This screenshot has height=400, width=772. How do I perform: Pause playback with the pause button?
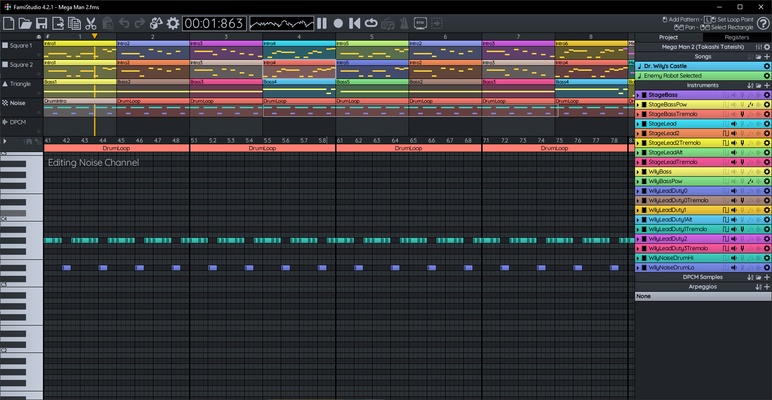click(322, 23)
